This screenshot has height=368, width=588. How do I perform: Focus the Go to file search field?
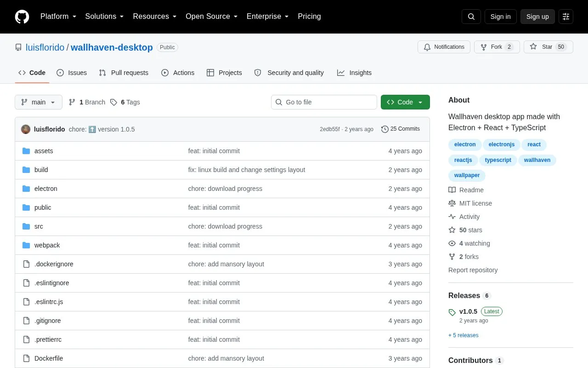point(324,102)
